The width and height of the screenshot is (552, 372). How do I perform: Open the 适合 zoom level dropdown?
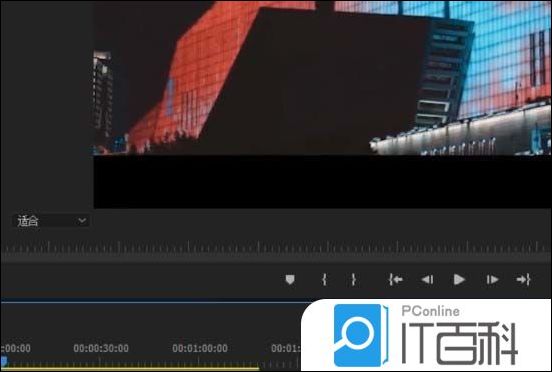(x=50, y=221)
